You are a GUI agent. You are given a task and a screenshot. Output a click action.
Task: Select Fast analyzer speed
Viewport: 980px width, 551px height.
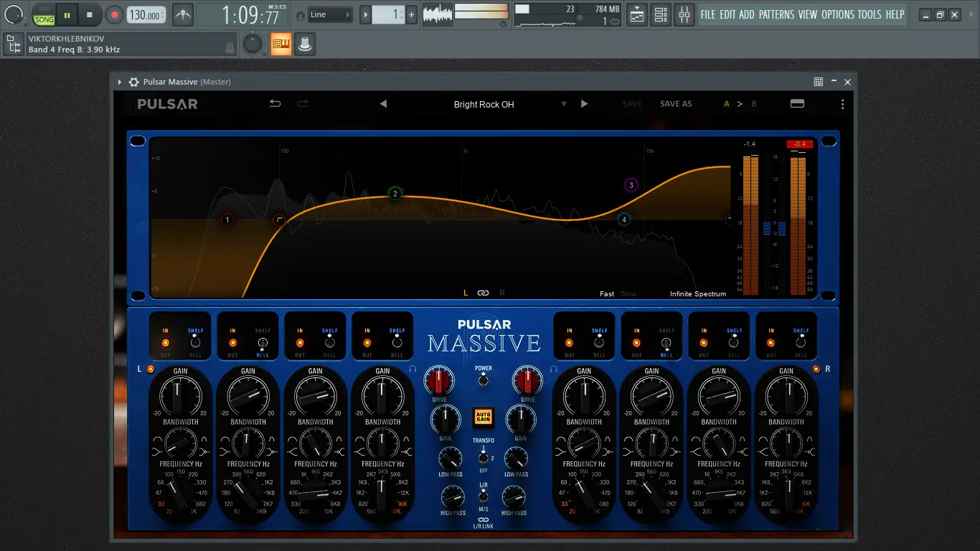607,294
